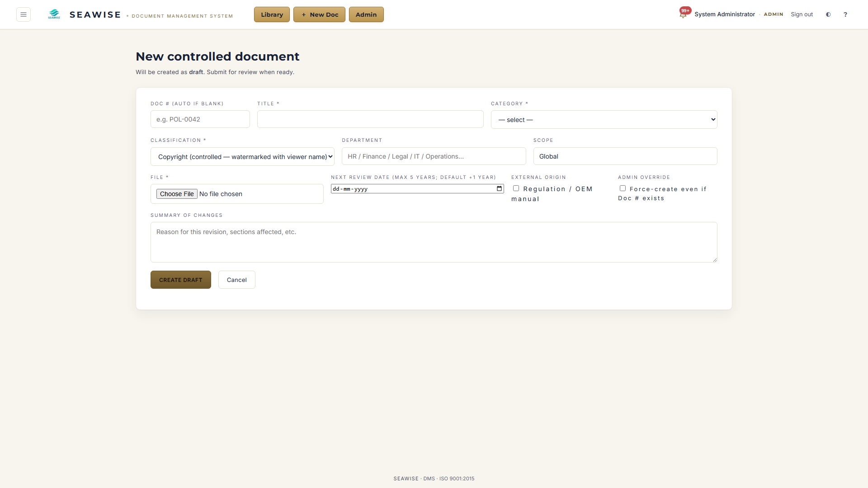Screen dimensions: 868x488
Task: Click Choose File button
Action: tap(177, 194)
